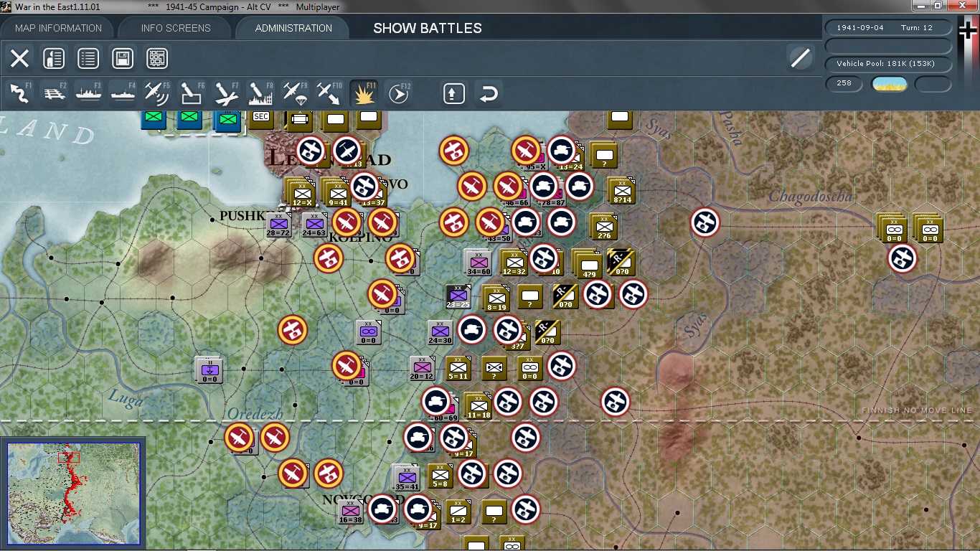The image size is (980, 551).
Task: Enable F7 bomb airfield mode
Action: [x=226, y=93]
